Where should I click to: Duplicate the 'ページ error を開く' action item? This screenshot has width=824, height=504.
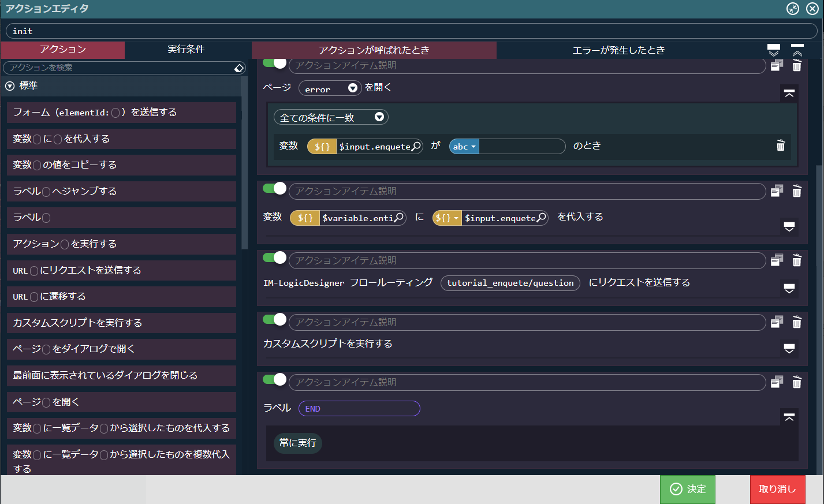pyautogui.click(x=777, y=66)
